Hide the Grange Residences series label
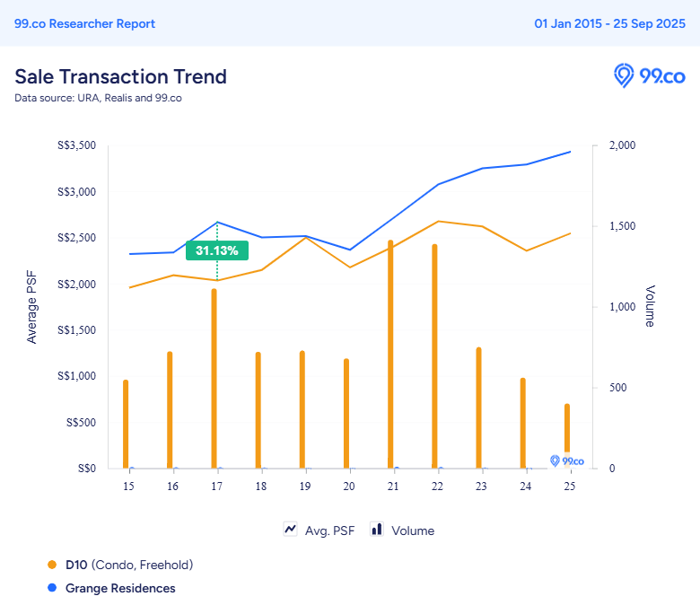The height and width of the screenshot is (605, 700). tap(120, 588)
